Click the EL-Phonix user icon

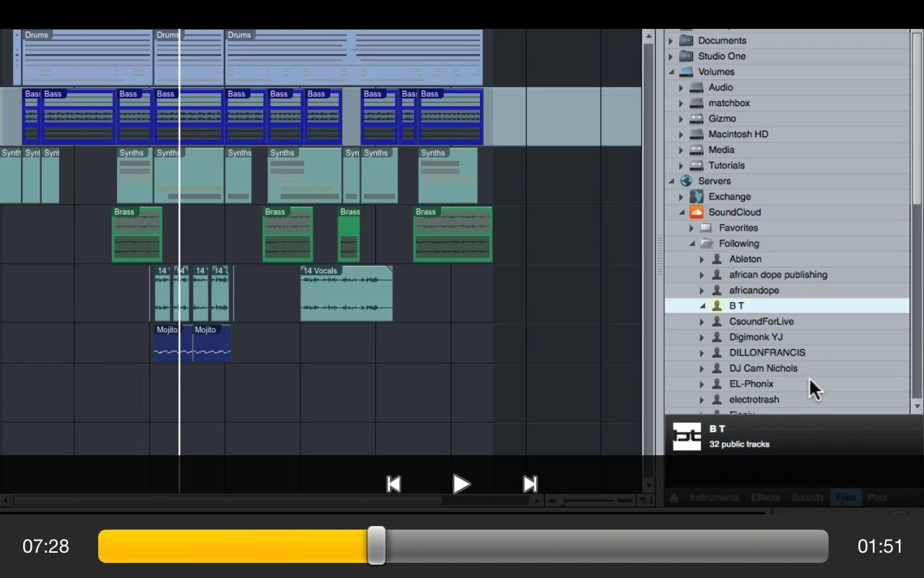pyautogui.click(x=717, y=384)
